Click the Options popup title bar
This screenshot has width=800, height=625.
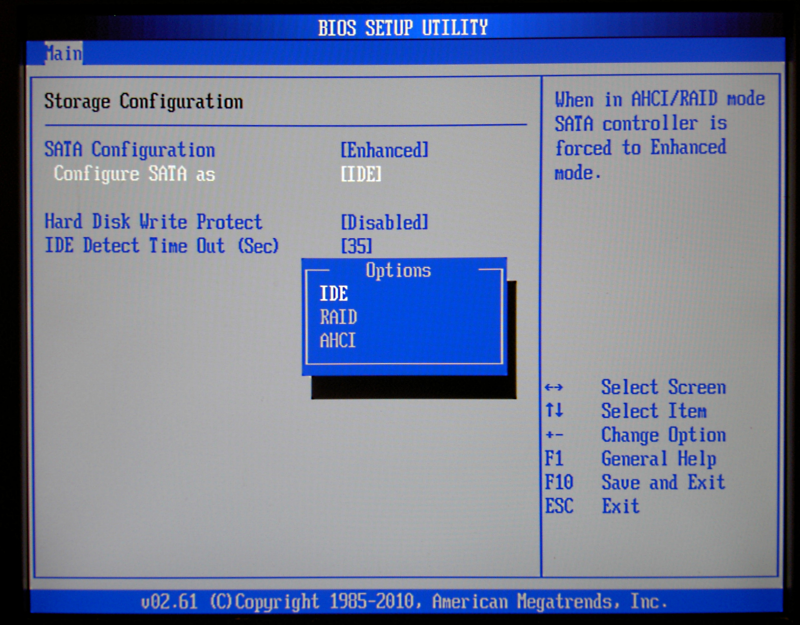401,270
